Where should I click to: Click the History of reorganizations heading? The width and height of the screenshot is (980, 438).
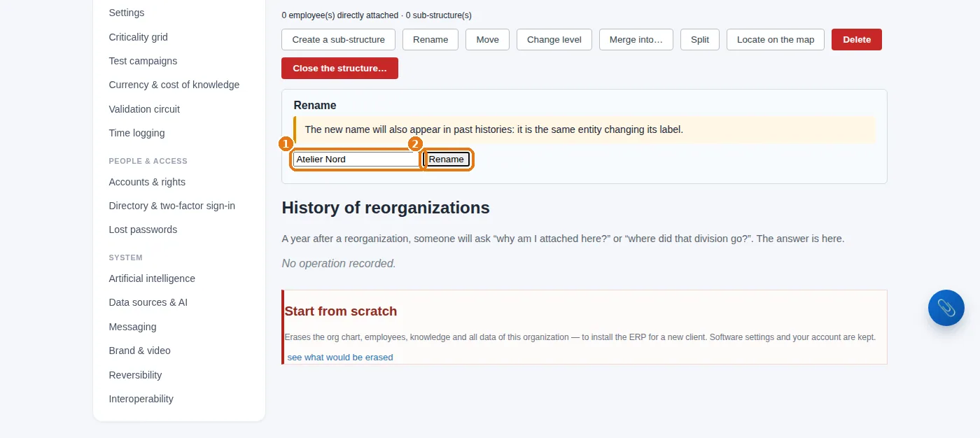click(386, 208)
